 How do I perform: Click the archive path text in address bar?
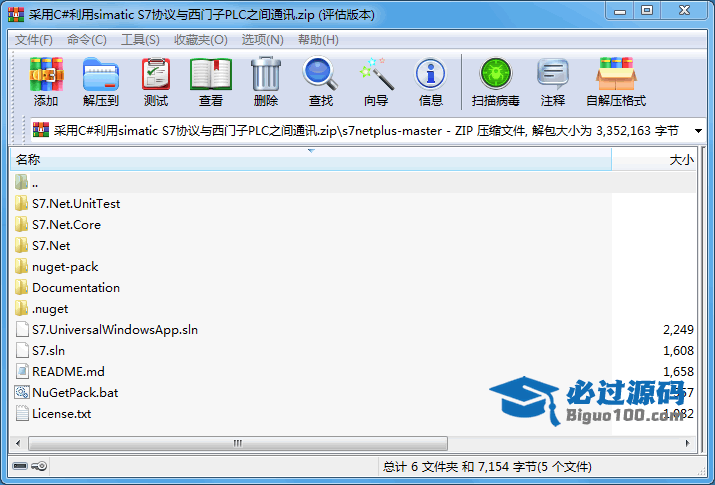366,131
